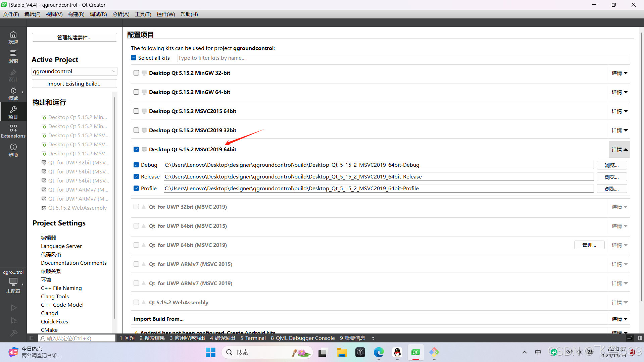This screenshot has height=362, width=644.
Task: Click the kit list vertical scrollbar
Action: (x=641, y=167)
